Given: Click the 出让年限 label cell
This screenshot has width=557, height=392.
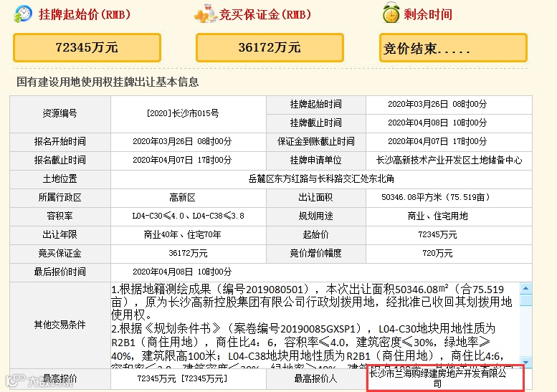Looking at the screenshot, I should [x=60, y=235].
